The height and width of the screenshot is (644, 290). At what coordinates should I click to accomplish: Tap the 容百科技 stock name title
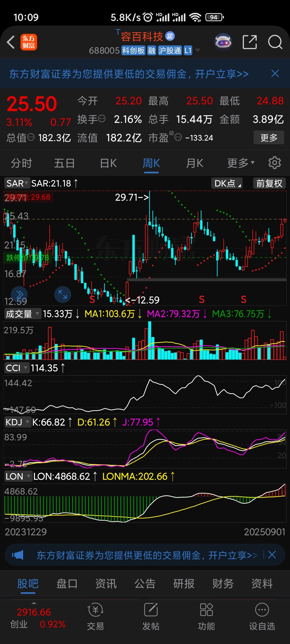142,36
